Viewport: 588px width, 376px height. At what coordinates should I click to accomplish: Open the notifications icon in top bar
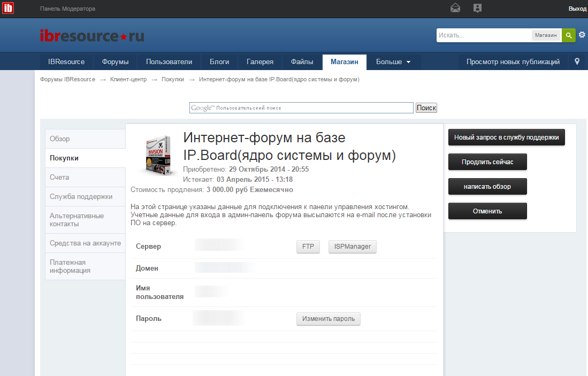(x=477, y=8)
